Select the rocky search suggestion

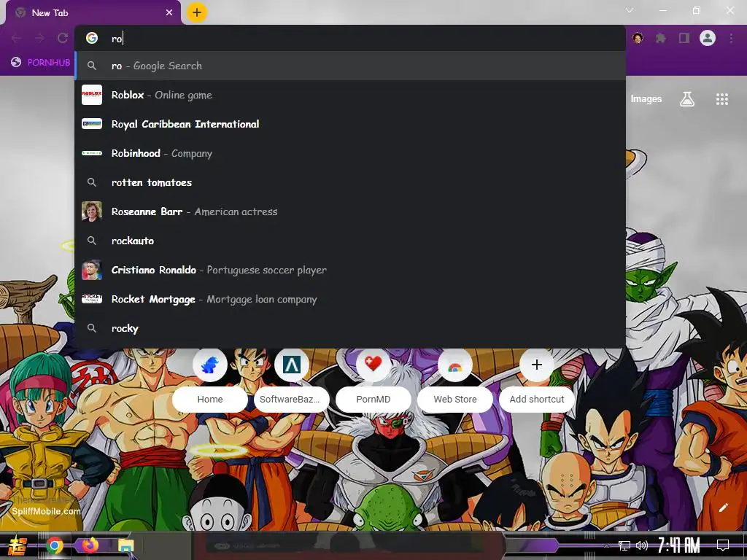[x=350, y=328]
